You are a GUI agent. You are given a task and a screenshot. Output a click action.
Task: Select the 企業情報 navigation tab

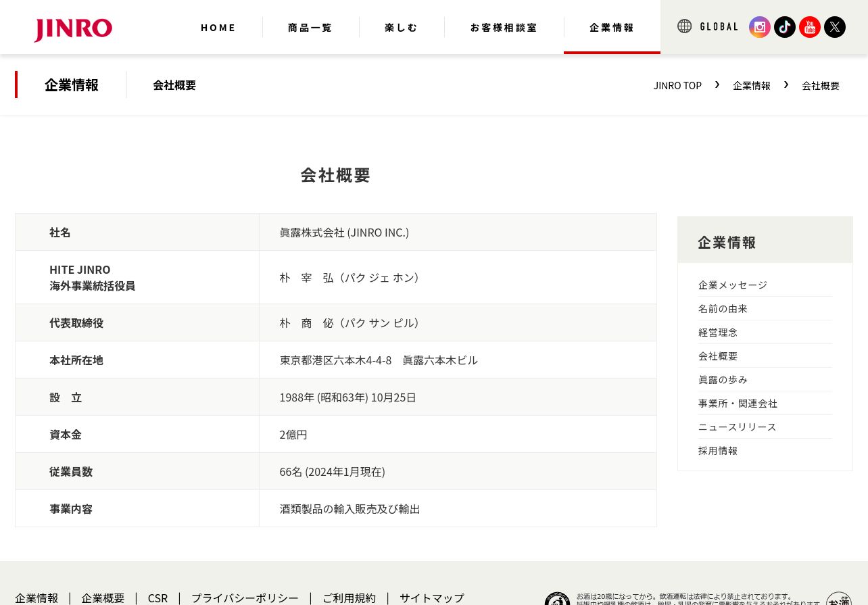pos(612,28)
